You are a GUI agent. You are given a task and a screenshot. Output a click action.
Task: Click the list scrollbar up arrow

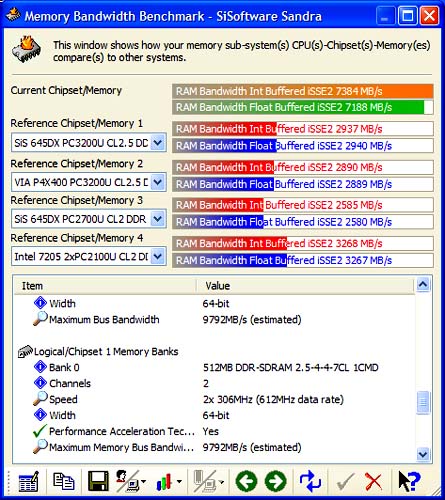coord(423,285)
